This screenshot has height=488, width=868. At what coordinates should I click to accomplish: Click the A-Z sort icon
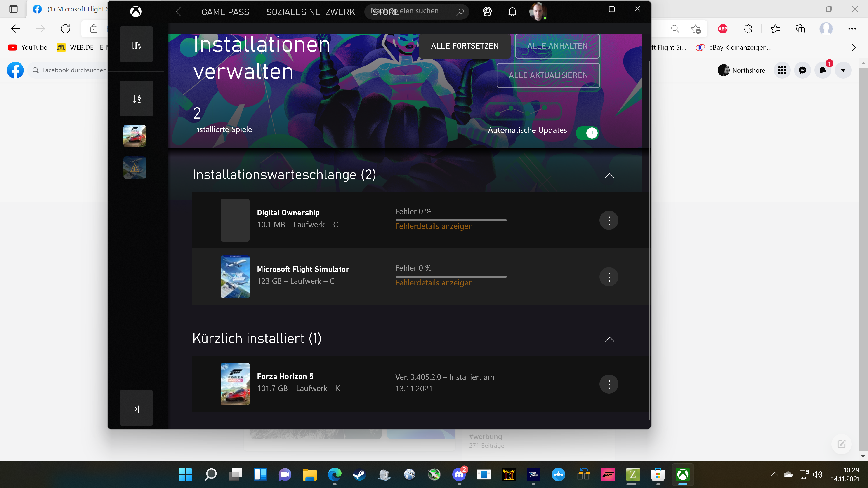coord(136,99)
